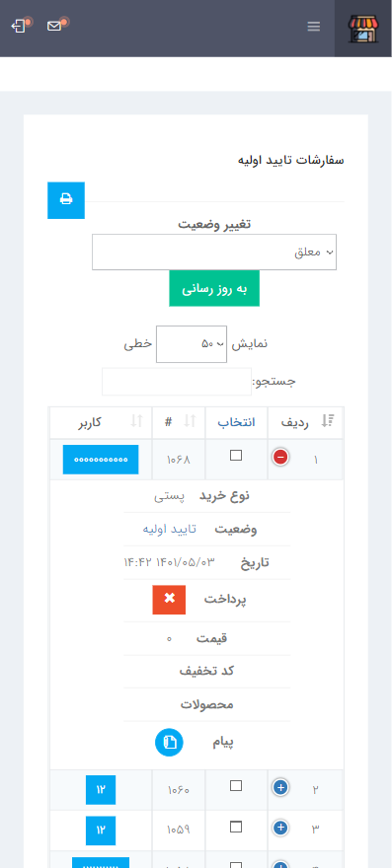Check the box for order 1068
392x868 pixels.
[x=236, y=455]
